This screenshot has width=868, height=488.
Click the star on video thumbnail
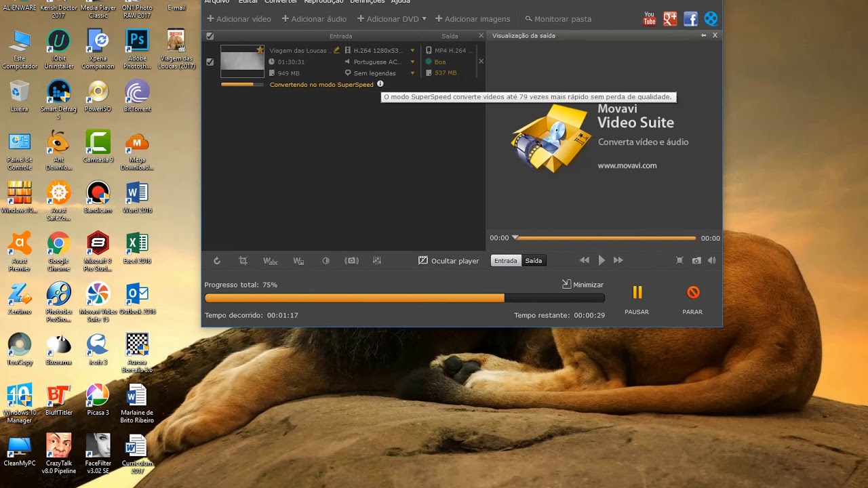pyautogui.click(x=260, y=49)
